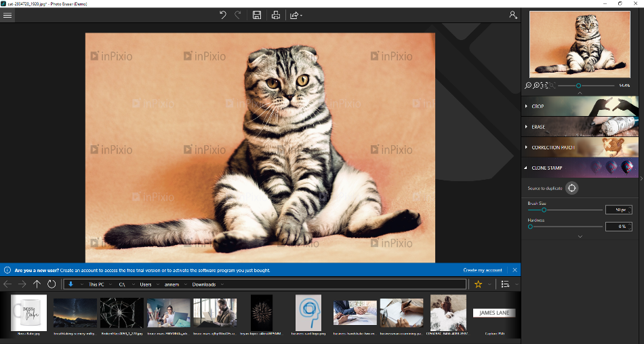Open the bearded man at laptop thumbnail
Image resolution: width=644 pixels, height=344 pixels.
pyautogui.click(x=215, y=313)
